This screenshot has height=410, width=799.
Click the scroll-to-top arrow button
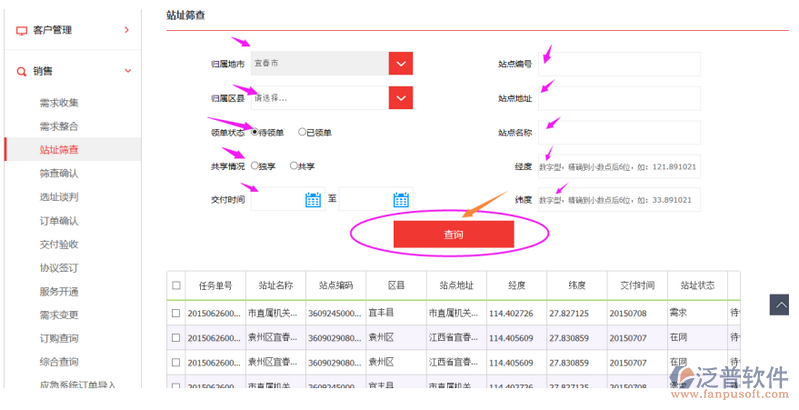point(779,303)
